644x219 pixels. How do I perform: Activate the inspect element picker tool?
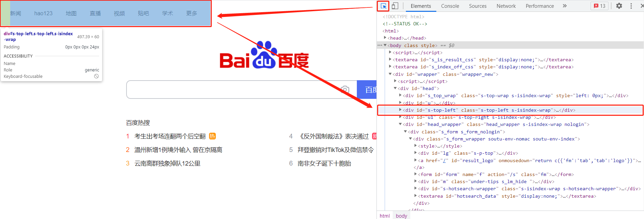tap(383, 6)
